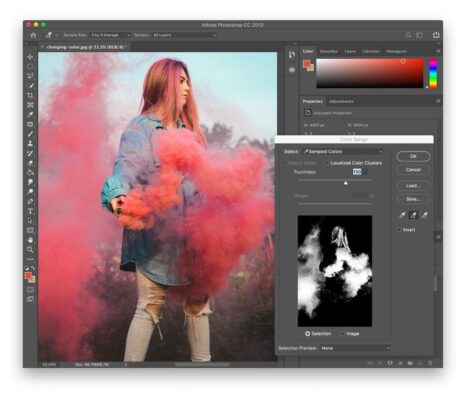Open the Sample Size dropdown in options bar
The width and height of the screenshot is (467, 400).
110,35
